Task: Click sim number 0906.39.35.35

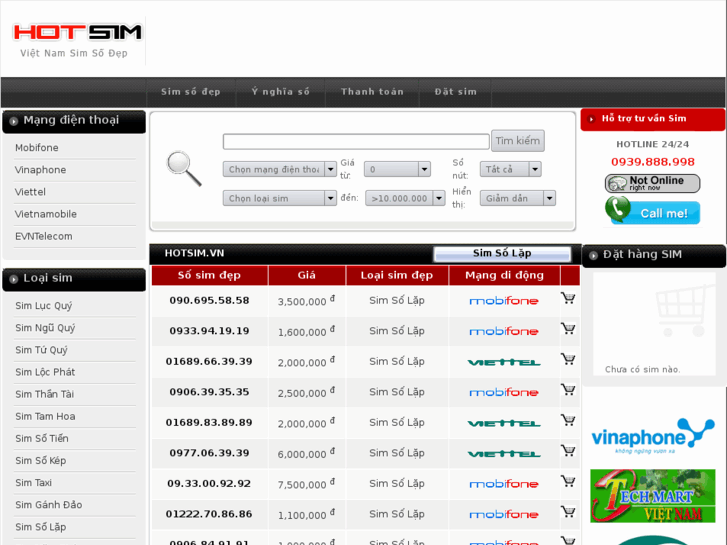Action: point(210,392)
